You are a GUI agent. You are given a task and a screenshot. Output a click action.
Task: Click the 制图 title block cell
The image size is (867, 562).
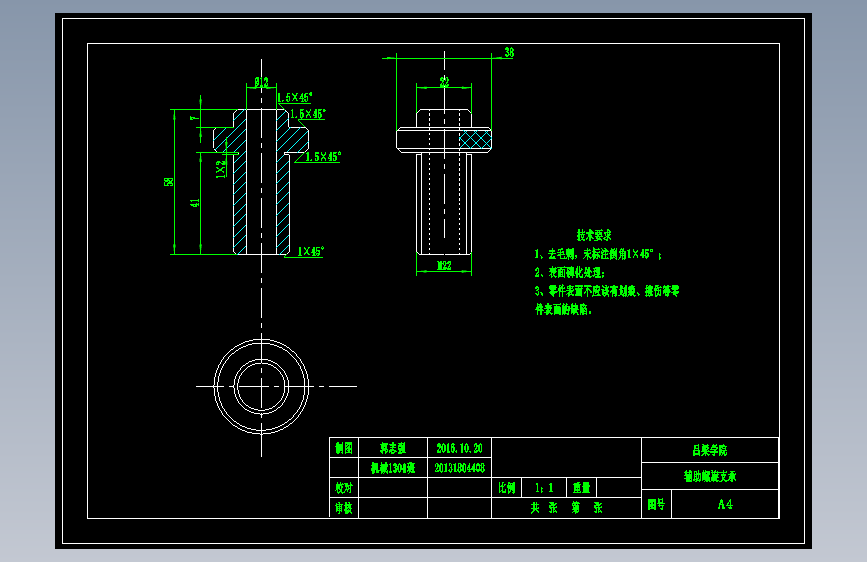[344, 447]
